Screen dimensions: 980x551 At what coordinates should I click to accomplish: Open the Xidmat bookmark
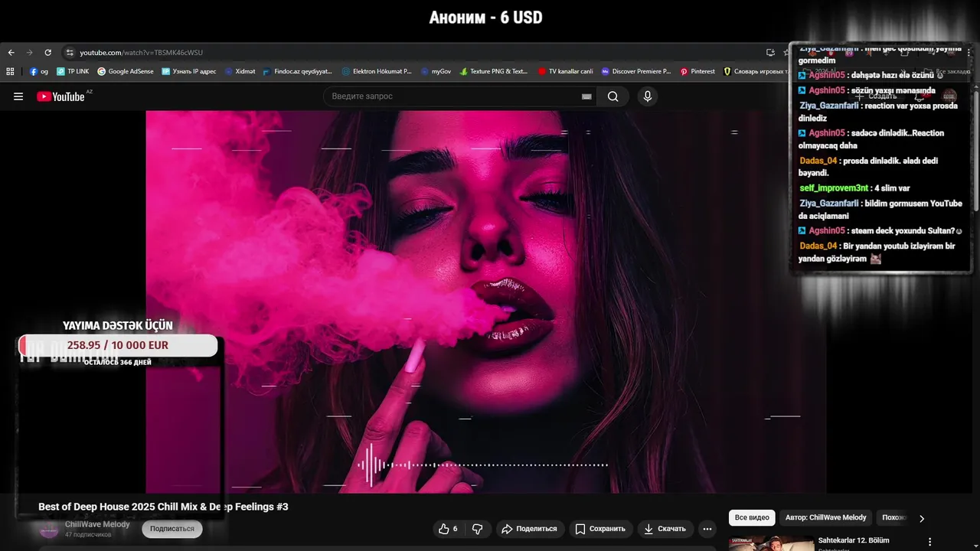click(240, 71)
